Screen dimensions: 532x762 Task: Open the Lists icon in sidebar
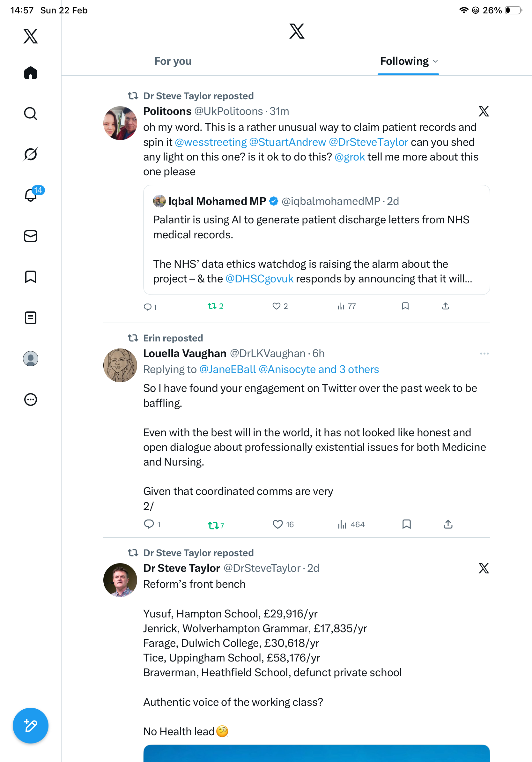(31, 317)
